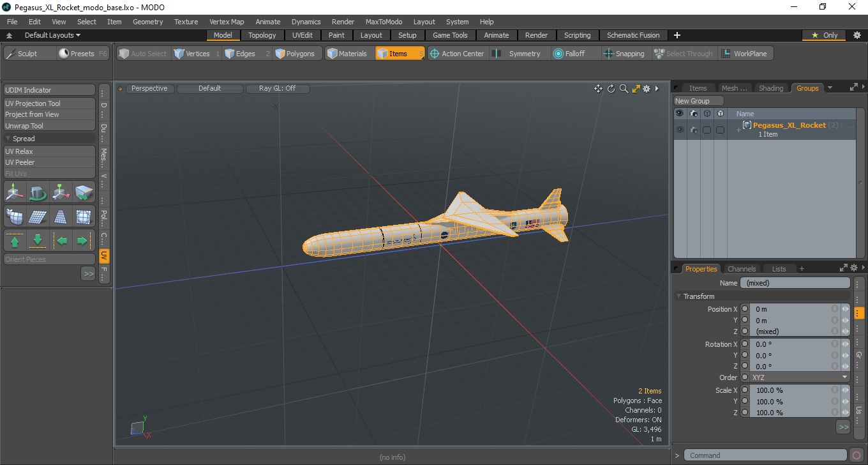Open the Default Layouts dropdown
Screen dimensions: 868x465
[x=52, y=35]
